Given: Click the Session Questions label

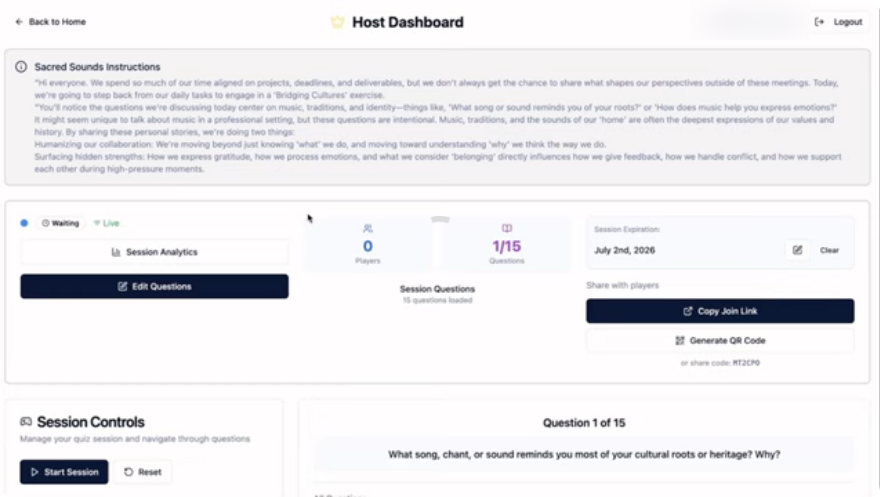Looking at the screenshot, I should [437, 289].
